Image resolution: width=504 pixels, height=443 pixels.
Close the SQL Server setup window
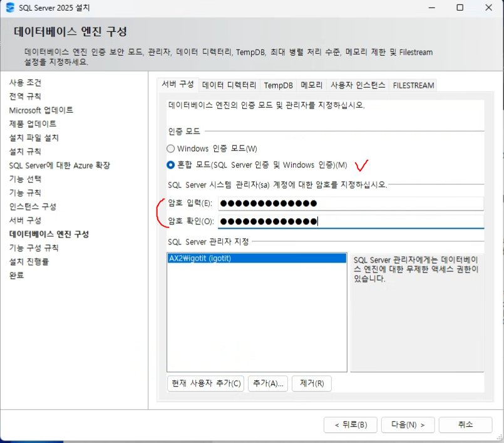[488, 8]
